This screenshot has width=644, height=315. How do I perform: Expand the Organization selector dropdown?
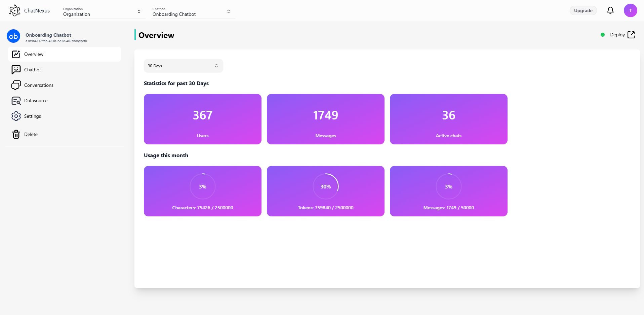(x=102, y=12)
